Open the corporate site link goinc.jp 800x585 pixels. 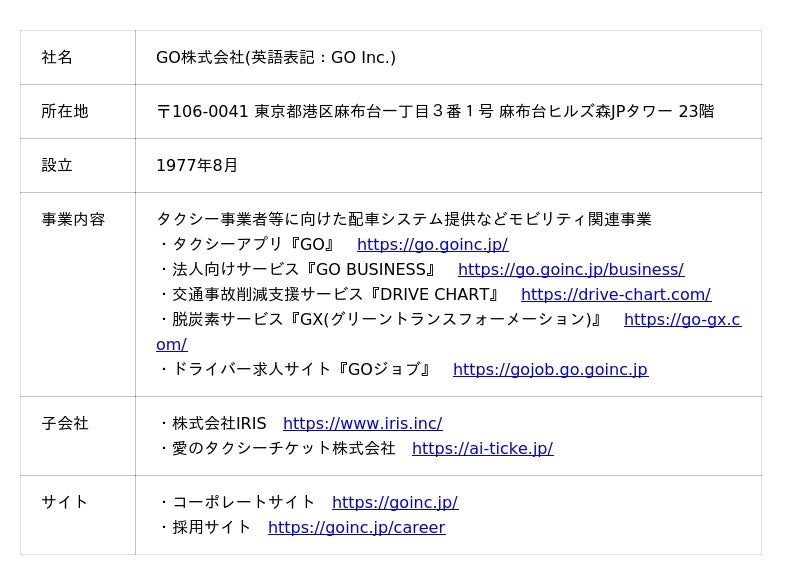[x=394, y=503]
